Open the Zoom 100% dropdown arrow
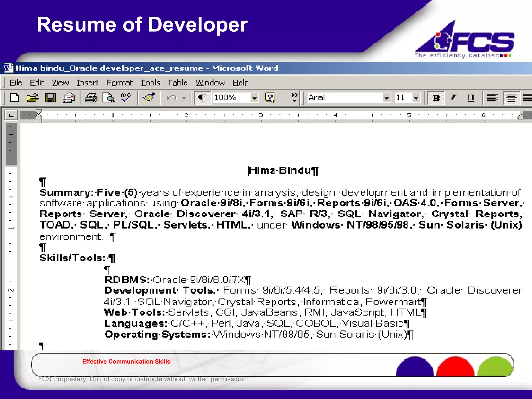Screen dimensions: 532x399 coord(254,98)
